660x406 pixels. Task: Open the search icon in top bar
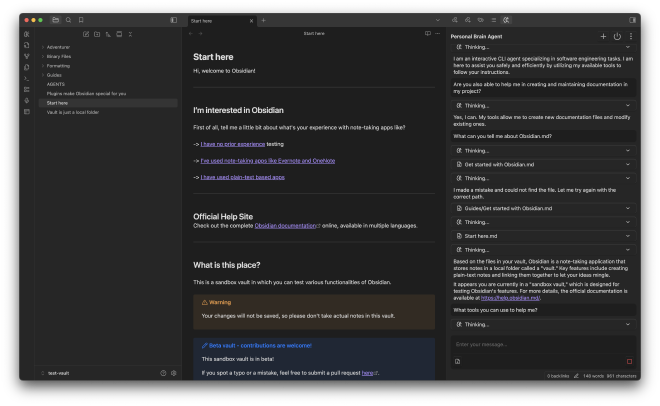(x=68, y=20)
